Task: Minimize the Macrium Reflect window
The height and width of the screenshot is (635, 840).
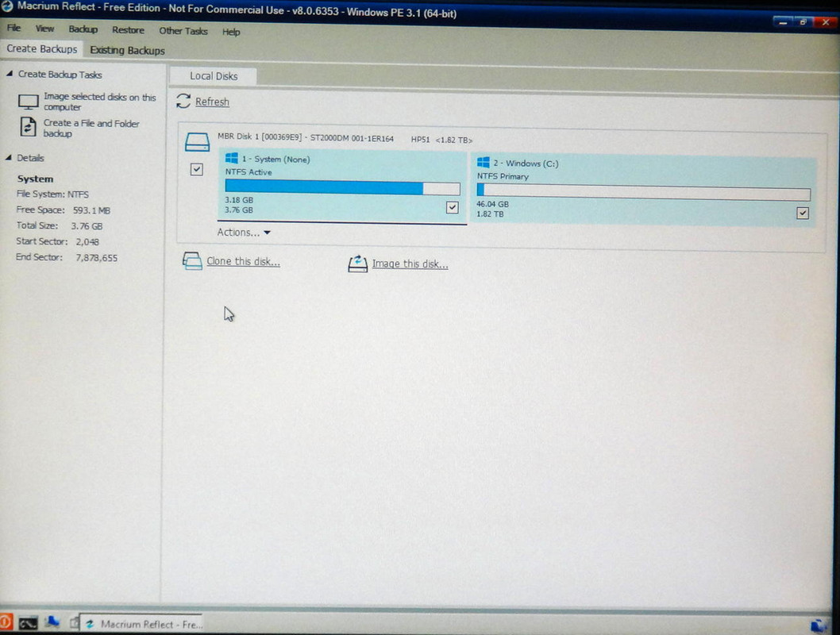Action: click(783, 22)
